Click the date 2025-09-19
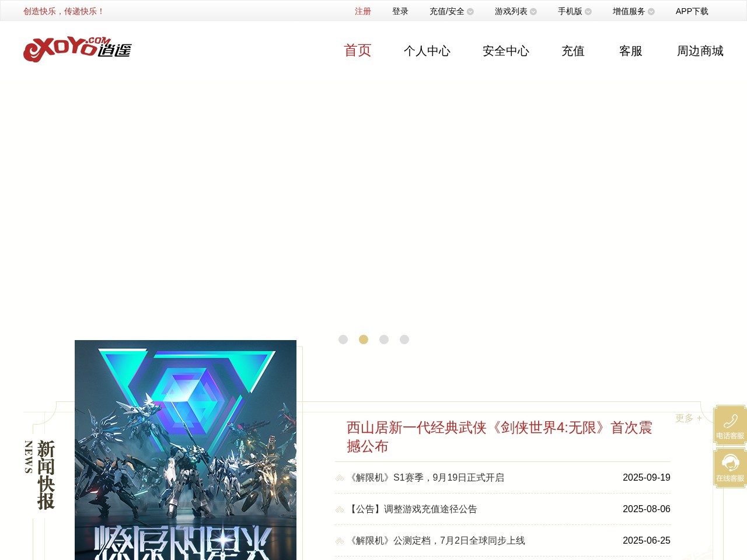The height and width of the screenshot is (560, 747). click(x=647, y=478)
